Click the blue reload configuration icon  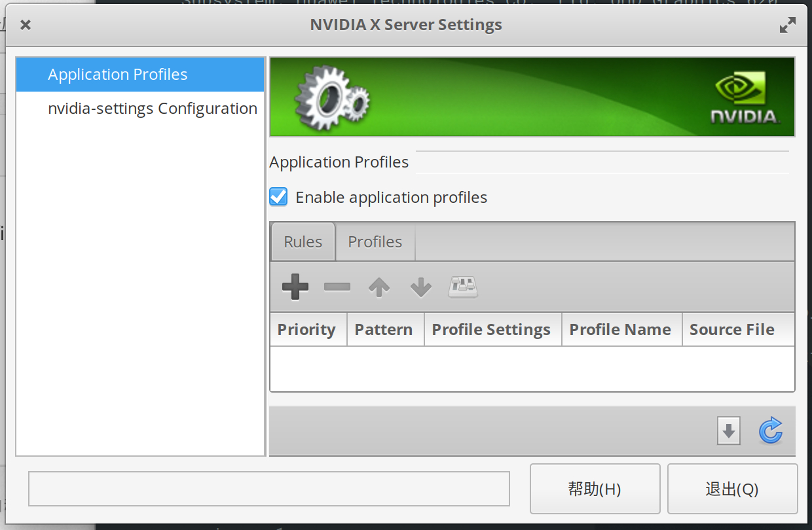[771, 431]
